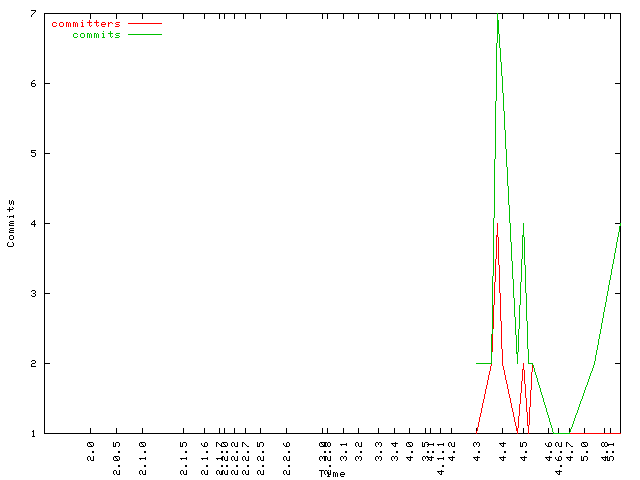Click the green line endpoint at right edge
Image resolution: width=640 pixels, height=480 pixels.
(x=619, y=226)
